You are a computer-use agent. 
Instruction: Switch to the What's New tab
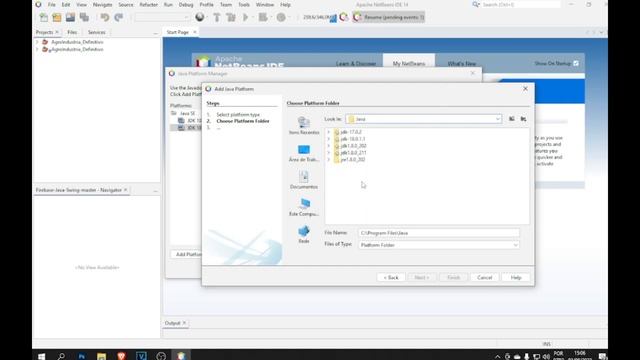click(462, 64)
